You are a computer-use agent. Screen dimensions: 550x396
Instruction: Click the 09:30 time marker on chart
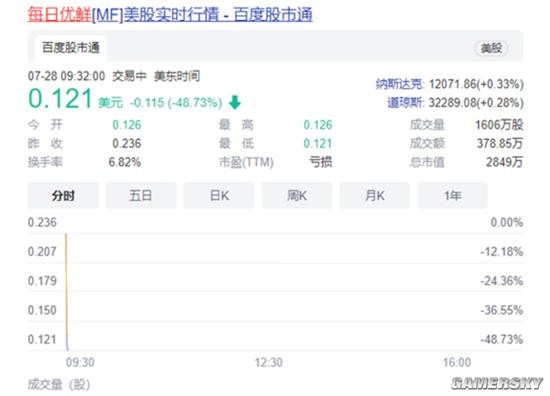pos(80,362)
